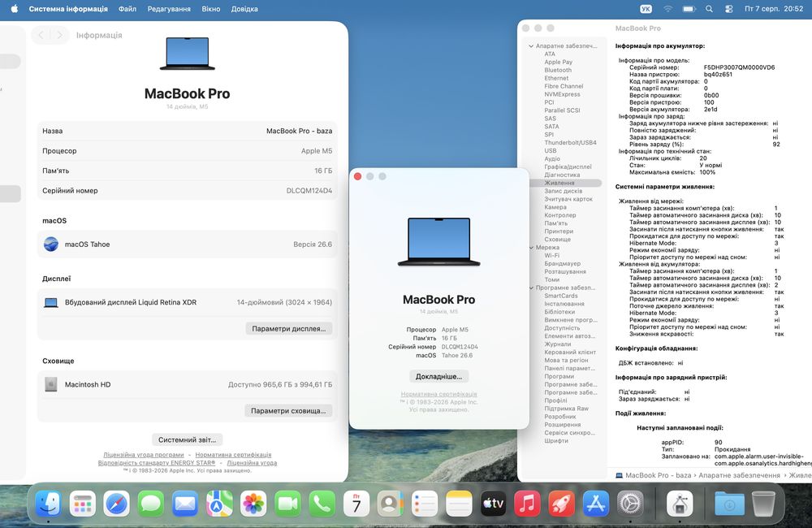Image resolution: width=812 pixels, height=528 pixels.
Task: Go forward in the Інформація settings pane
Action: click(59, 35)
